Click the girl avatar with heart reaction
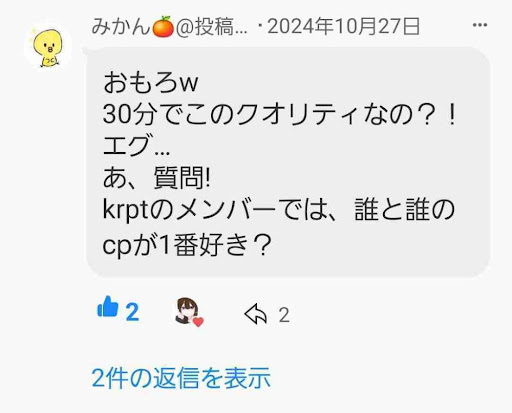Image resolution: width=512 pixels, height=413 pixels. click(x=187, y=311)
